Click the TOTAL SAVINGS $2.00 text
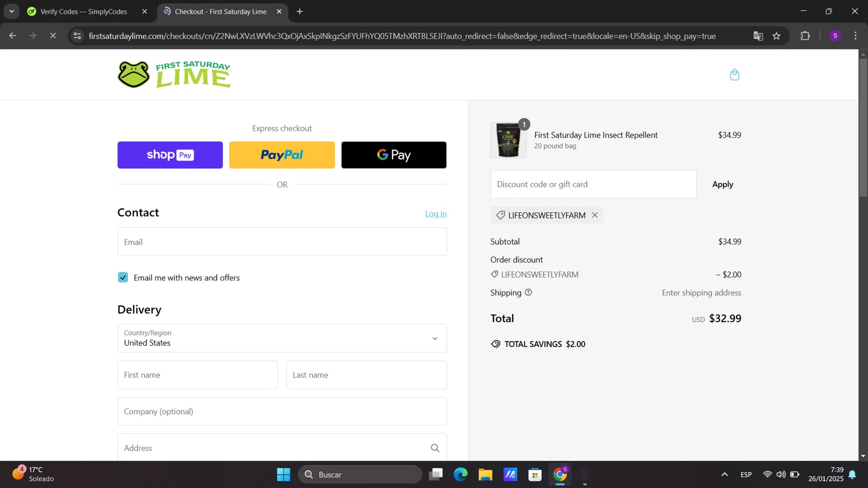Viewport: 868px width, 488px height. pyautogui.click(x=545, y=344)
